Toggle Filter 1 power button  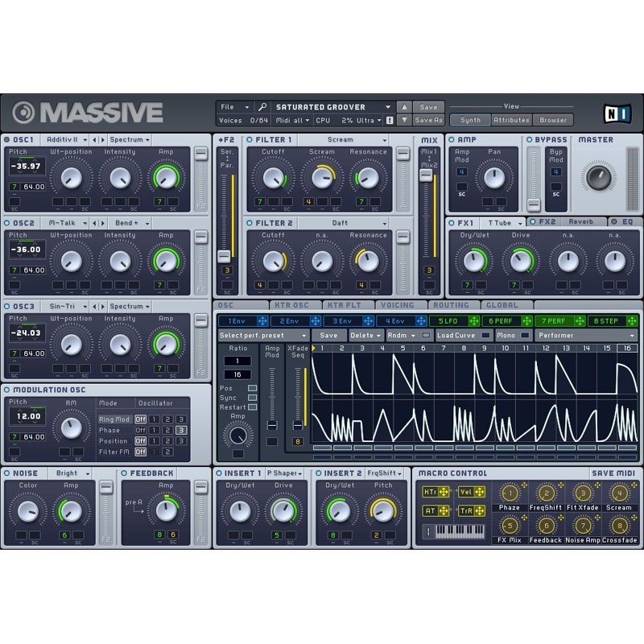(250, 140)
